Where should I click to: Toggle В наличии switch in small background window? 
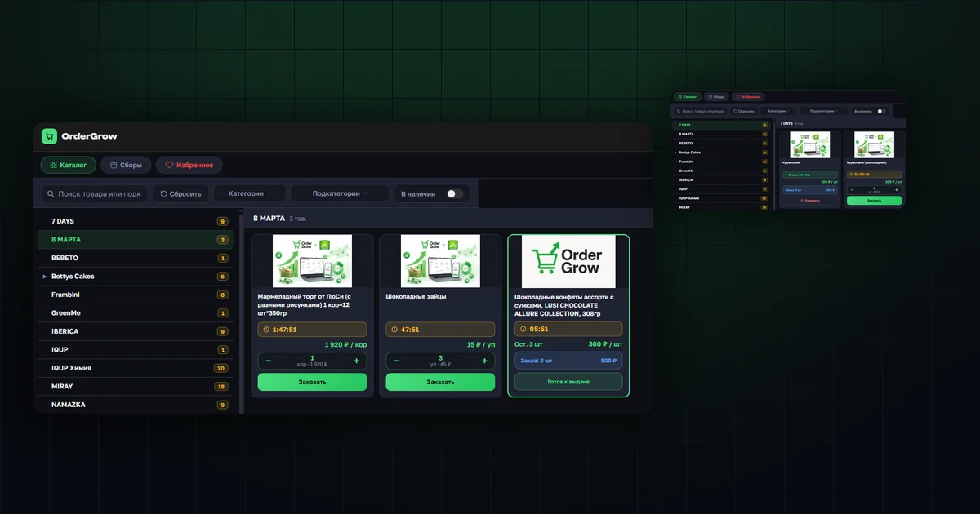coord(881,111)
